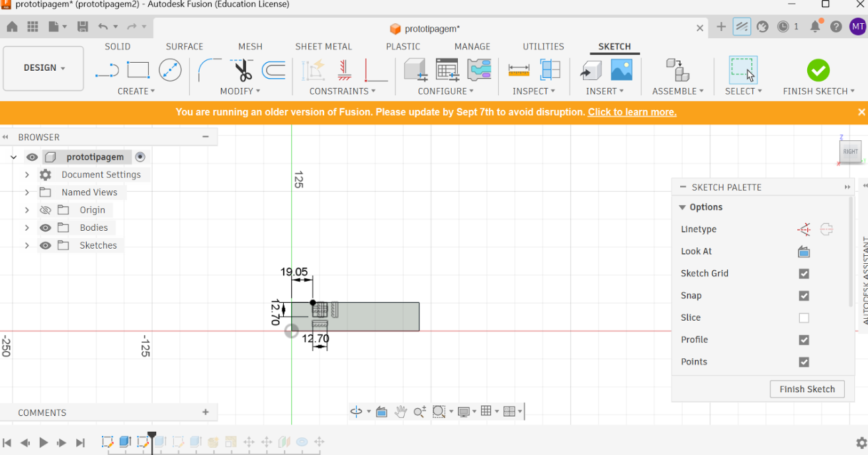Open the Data Panel grid icon

(x=32, y=27)
